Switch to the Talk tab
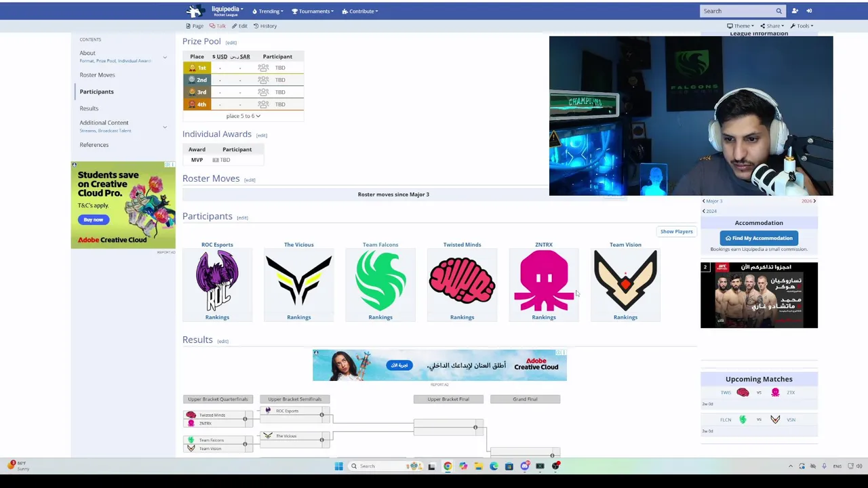The image size is (868, 488). [x=218, y=26]
